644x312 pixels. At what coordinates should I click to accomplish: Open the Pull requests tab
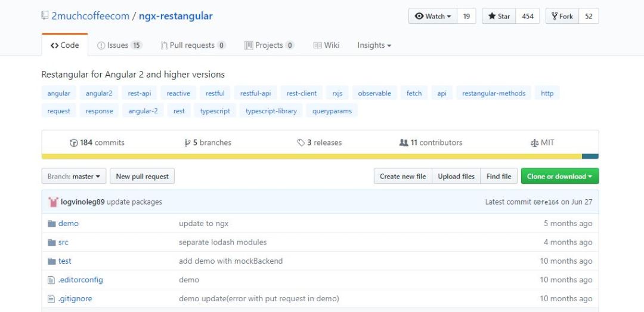[193, 45]
